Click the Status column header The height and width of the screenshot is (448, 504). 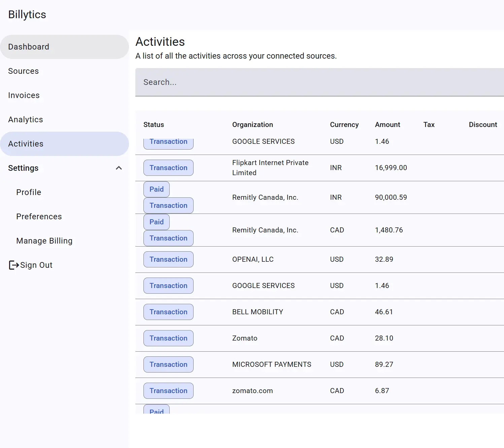[x=154, y=125]
